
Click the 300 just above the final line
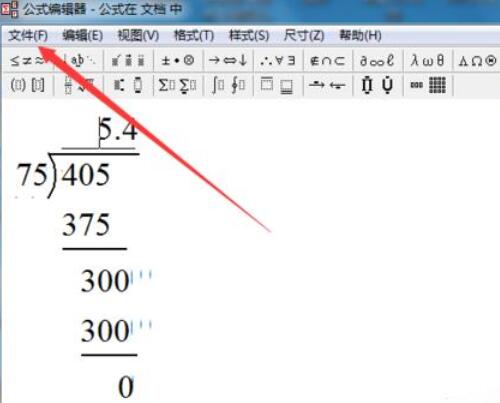(x=105, y=331)
